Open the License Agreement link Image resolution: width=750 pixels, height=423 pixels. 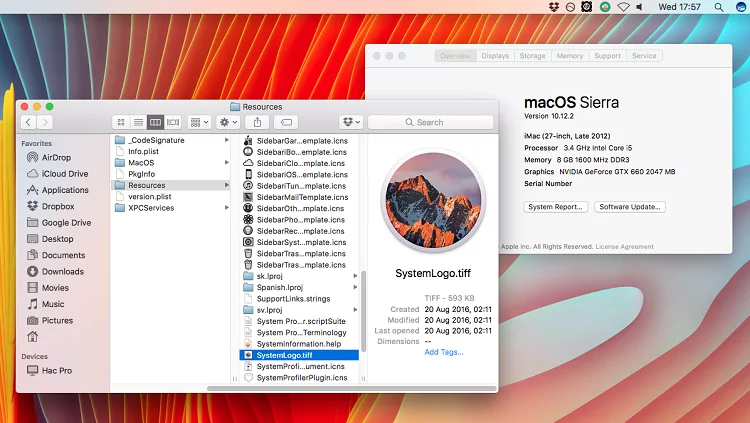[x=624, y=247]
